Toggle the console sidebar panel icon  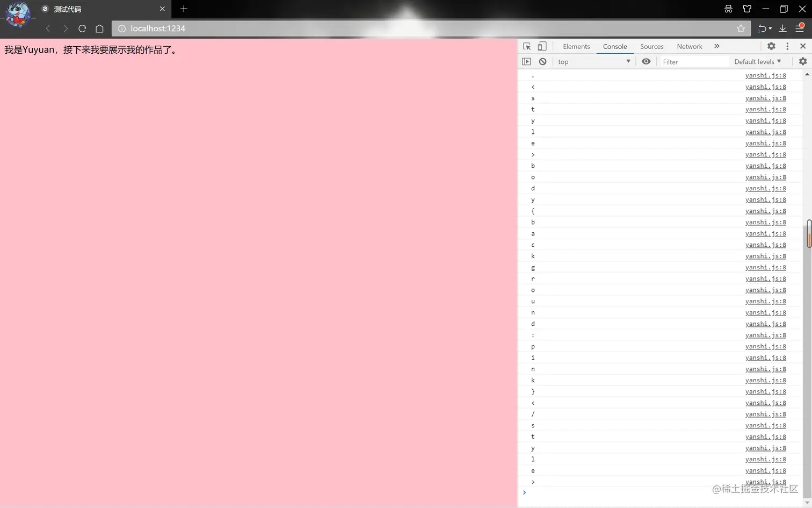526,62
